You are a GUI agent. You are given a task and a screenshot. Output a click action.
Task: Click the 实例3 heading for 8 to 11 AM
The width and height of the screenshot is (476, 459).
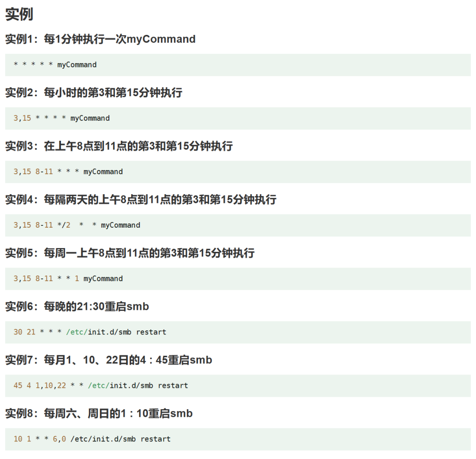(119, 146)
